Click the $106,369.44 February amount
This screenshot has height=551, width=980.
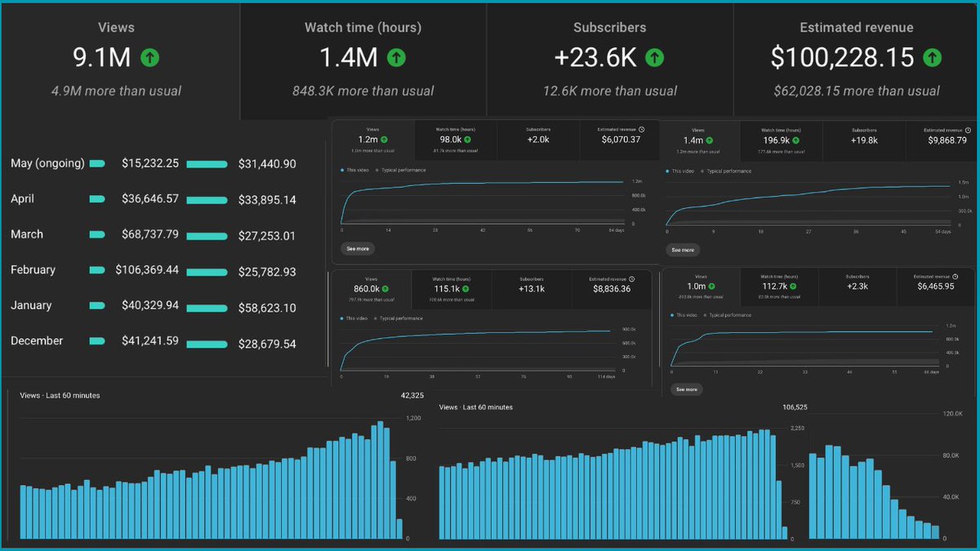pos(147,269)
